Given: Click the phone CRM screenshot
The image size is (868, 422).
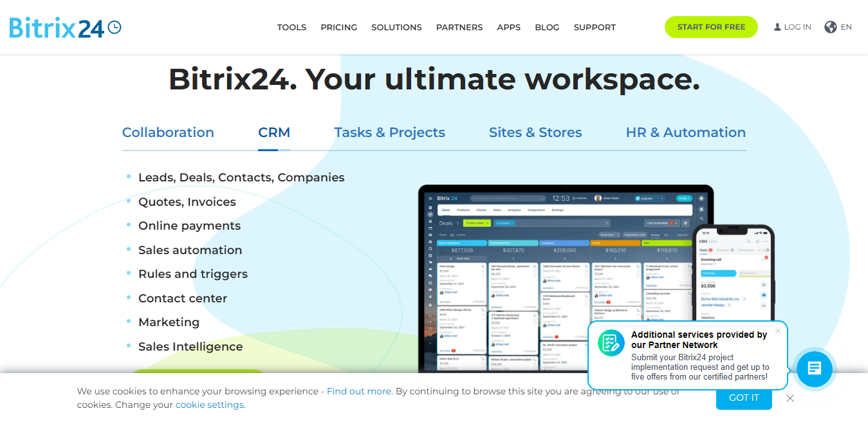Looking at the screenshot, I should click(x=734, y=273).
